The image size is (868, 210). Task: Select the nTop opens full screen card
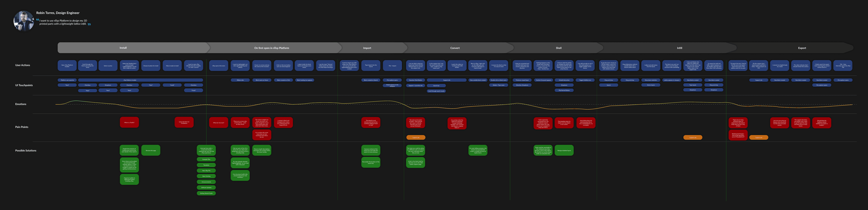pos(219,66)
